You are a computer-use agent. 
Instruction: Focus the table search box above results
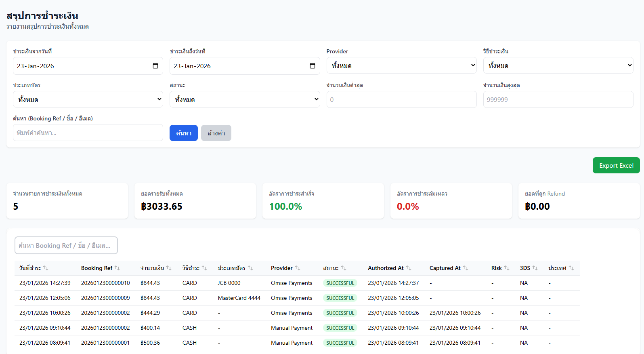coord(66,245)
